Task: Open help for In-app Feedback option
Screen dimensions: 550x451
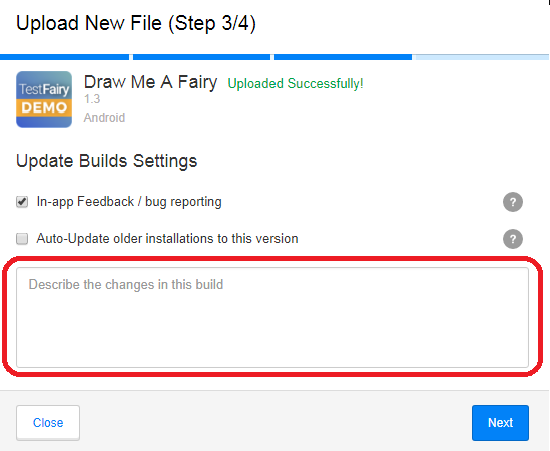Action: (x=513, y=202)
